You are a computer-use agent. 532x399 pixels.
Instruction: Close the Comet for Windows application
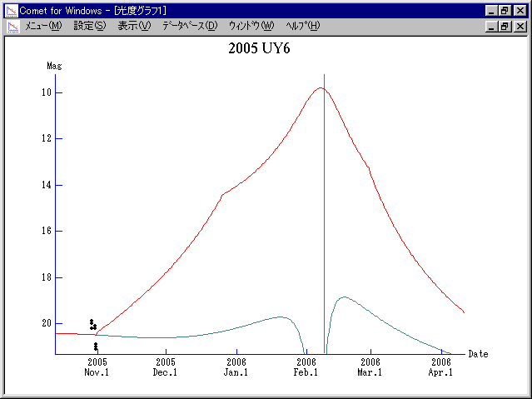[x=520, y=10]
